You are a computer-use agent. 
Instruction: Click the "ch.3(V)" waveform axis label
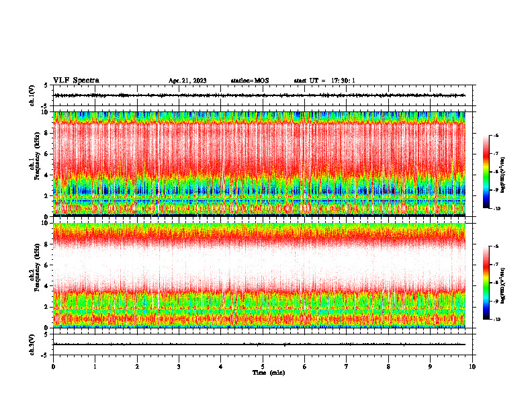coord(32,345)
